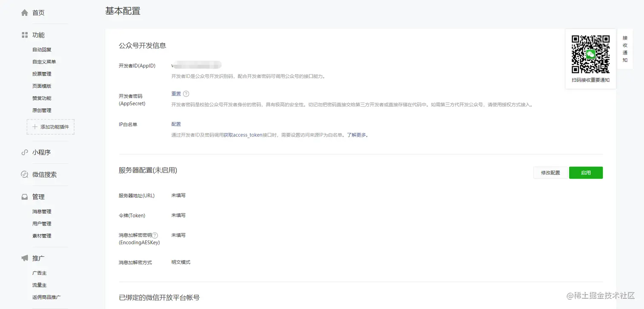Screen dimensions: 644x309
Task: Click 修改配置 button
Action: click(x=550, y=173)
